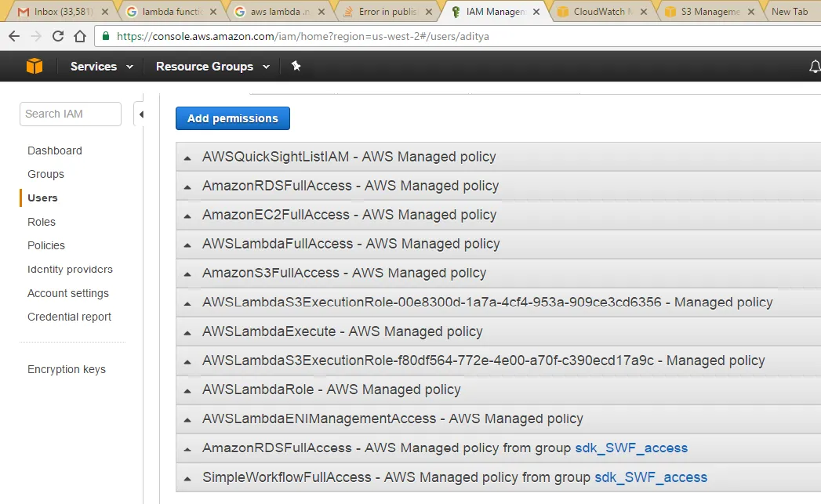Open Roles in IAM sidebar
The width and height of the screenshot is (821, 504).
coord(42,222)
